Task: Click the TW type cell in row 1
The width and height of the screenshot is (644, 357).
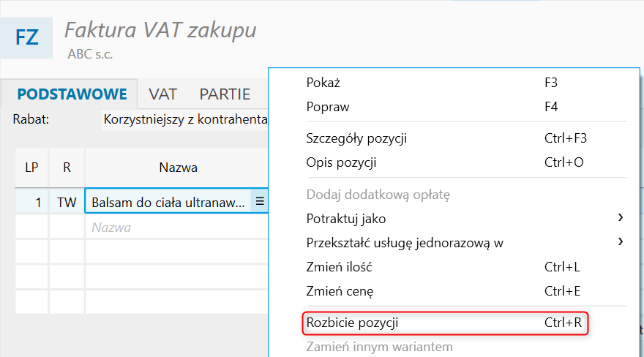Action: pyautogui.click(x=67, y=203)
